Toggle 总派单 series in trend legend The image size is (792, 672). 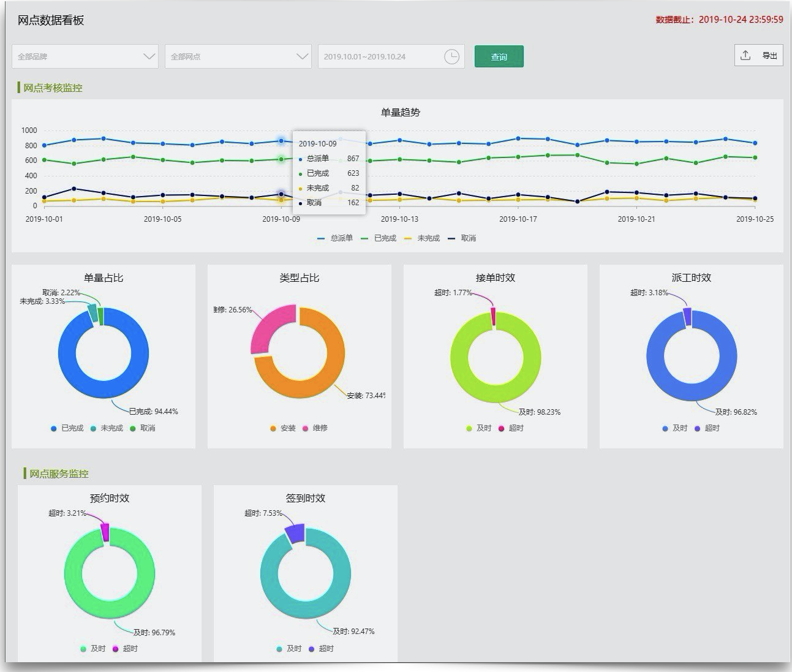pyautogui.click(x=335, y=238)
